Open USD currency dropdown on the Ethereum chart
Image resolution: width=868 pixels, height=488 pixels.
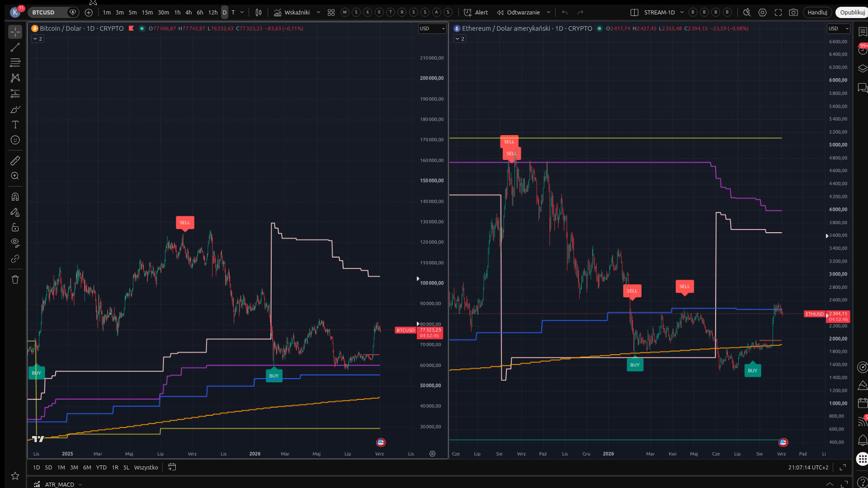[x=838, y=28]
